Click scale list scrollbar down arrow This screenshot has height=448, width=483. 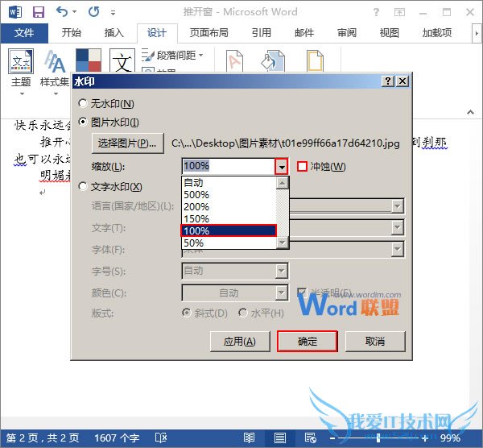[x=283, y=243]
